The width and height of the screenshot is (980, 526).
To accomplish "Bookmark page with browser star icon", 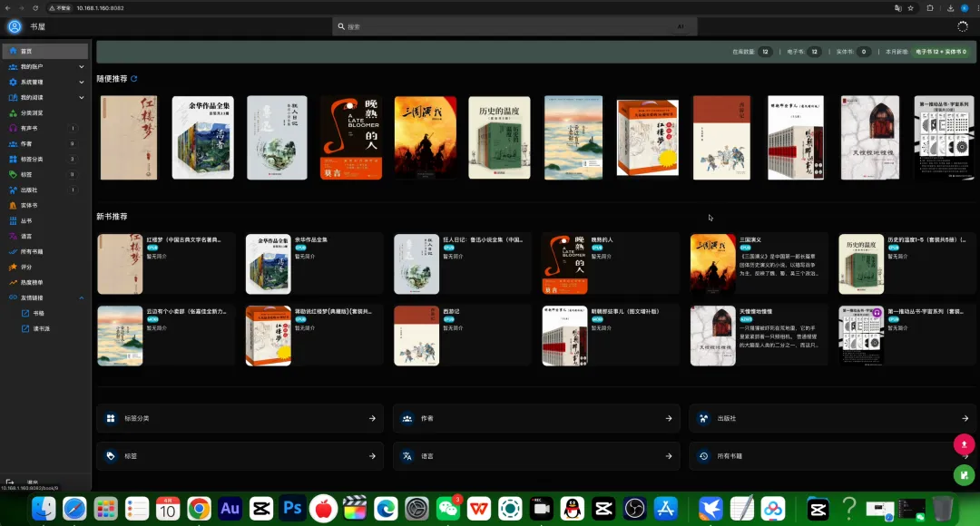I will point(911,8).
